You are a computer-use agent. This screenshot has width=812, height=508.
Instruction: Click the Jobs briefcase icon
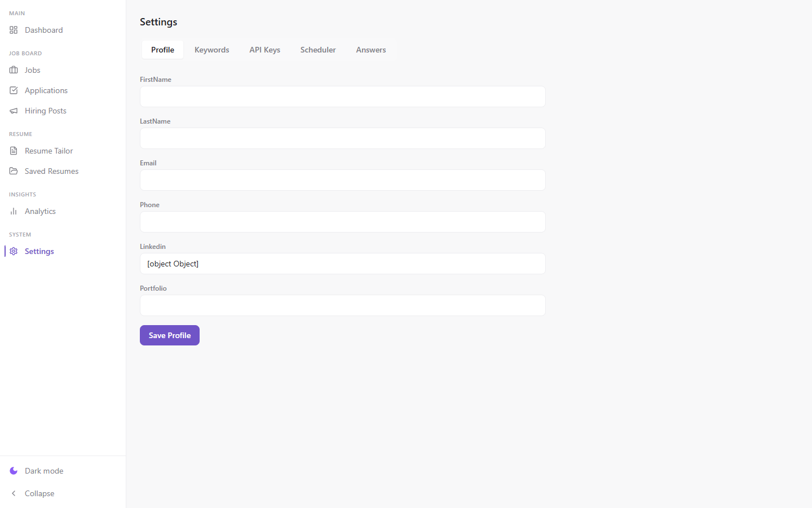coord(14,70)
